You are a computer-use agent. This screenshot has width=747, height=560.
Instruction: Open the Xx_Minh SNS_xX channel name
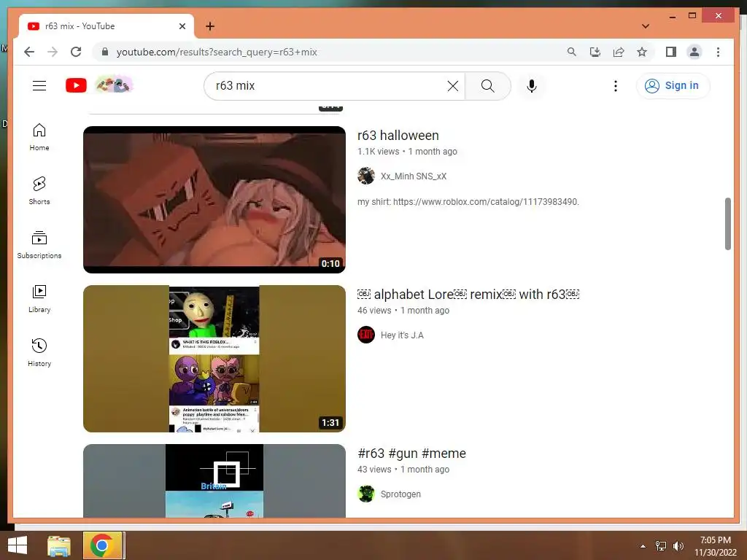414,176
